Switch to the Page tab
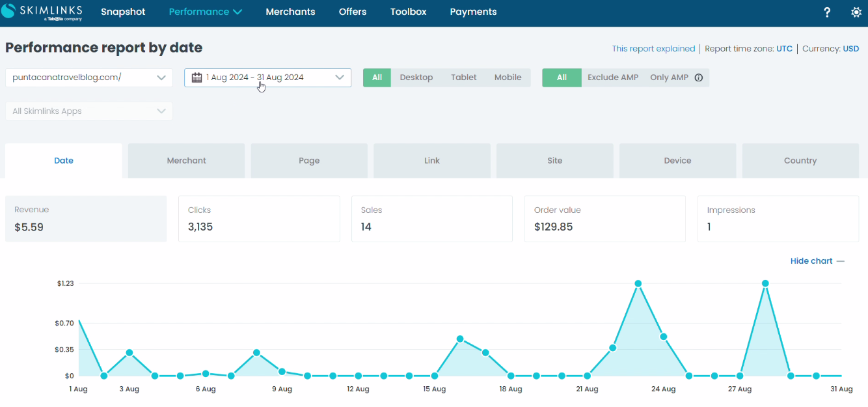This screenshot has height=407, width=868. tap(309, 161)
